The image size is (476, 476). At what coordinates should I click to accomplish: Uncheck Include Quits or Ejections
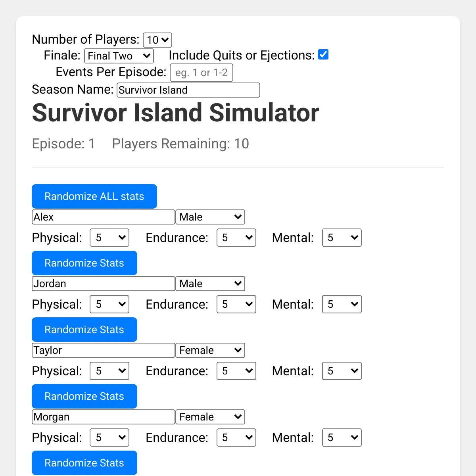pyautogui.click(x=323, y=54)
